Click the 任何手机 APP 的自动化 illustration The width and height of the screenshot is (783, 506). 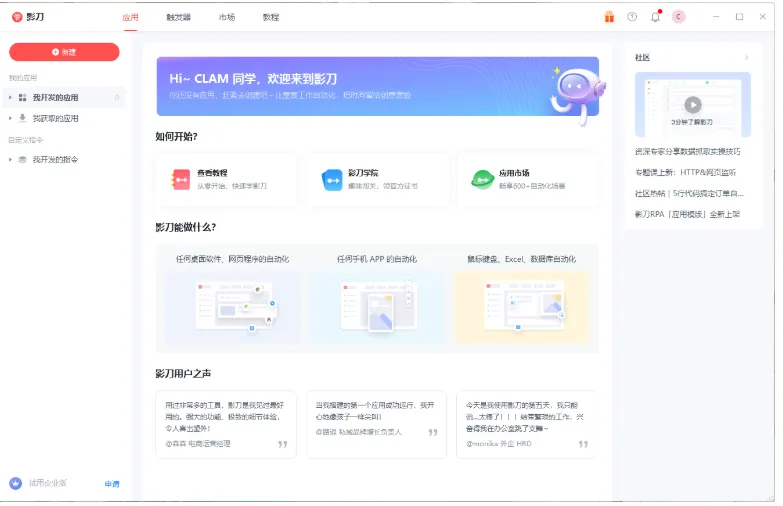coord(377,307)
